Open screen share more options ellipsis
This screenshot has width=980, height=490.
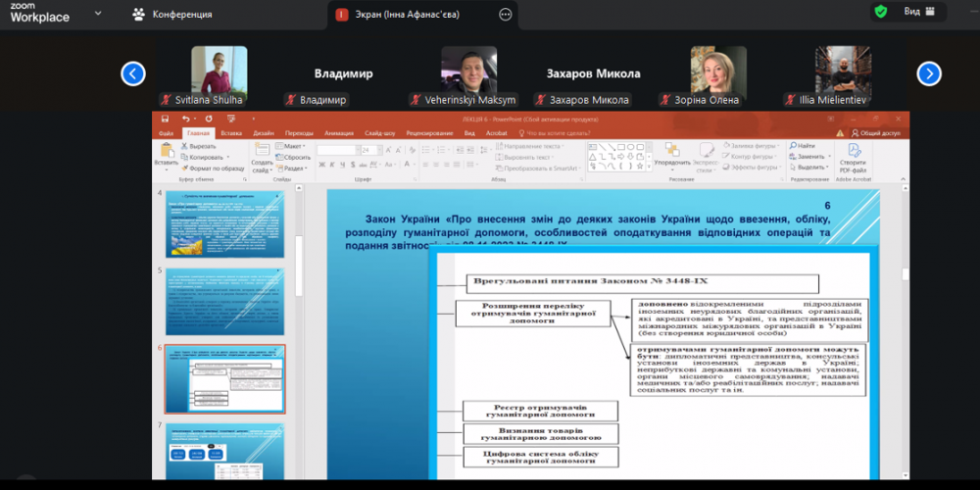click(x=505, y=15)
